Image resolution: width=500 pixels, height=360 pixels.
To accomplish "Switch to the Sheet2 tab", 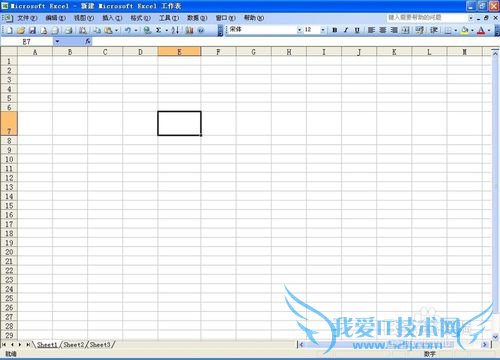I will coord(73,345).
